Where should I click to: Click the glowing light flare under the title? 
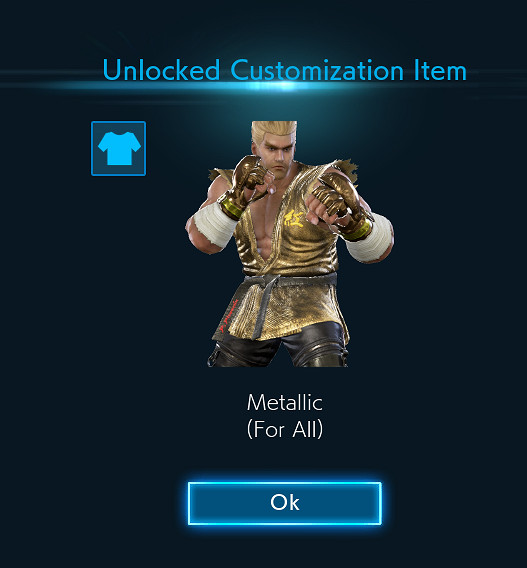[x=285, y=86]
